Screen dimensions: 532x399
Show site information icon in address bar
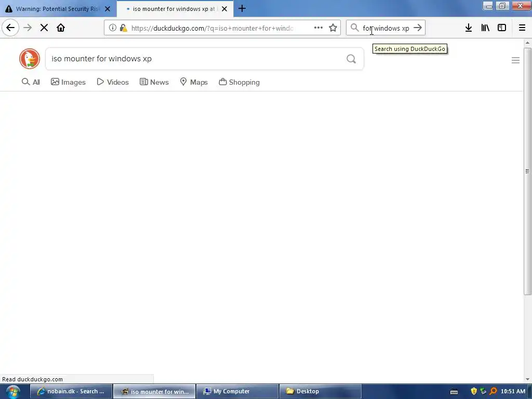tap(112, 28)
